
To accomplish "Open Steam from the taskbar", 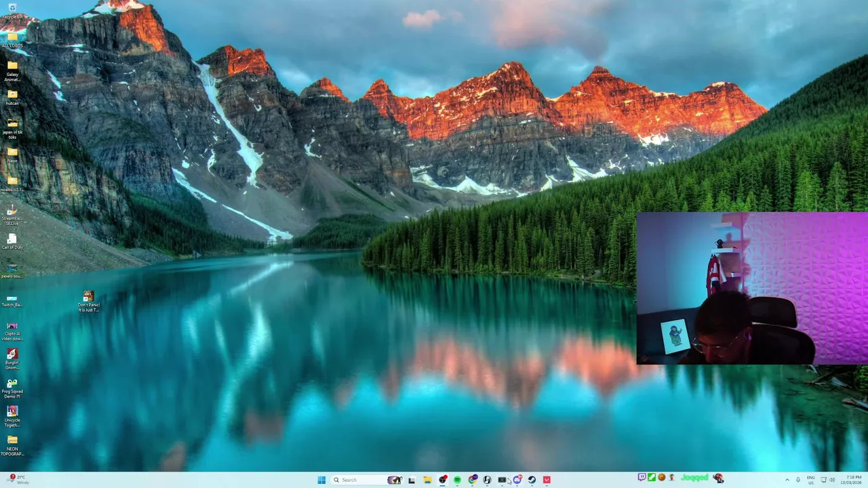I will click(x=532, y=480).
